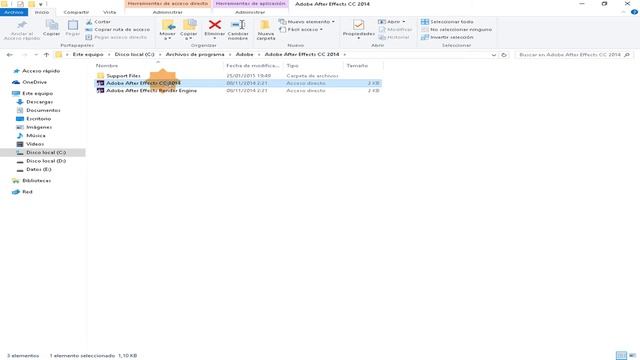
Task: Click Pegar acceso directo
Action: (x=116, y=37)
